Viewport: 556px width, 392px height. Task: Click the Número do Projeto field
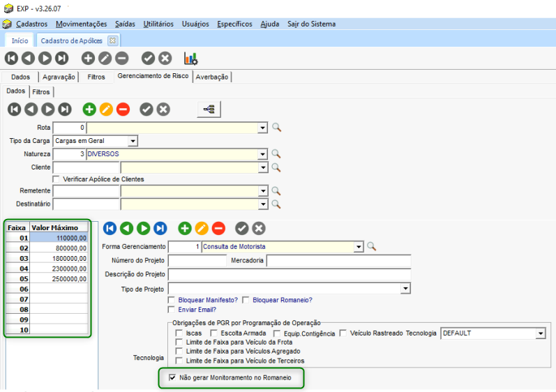197,260
